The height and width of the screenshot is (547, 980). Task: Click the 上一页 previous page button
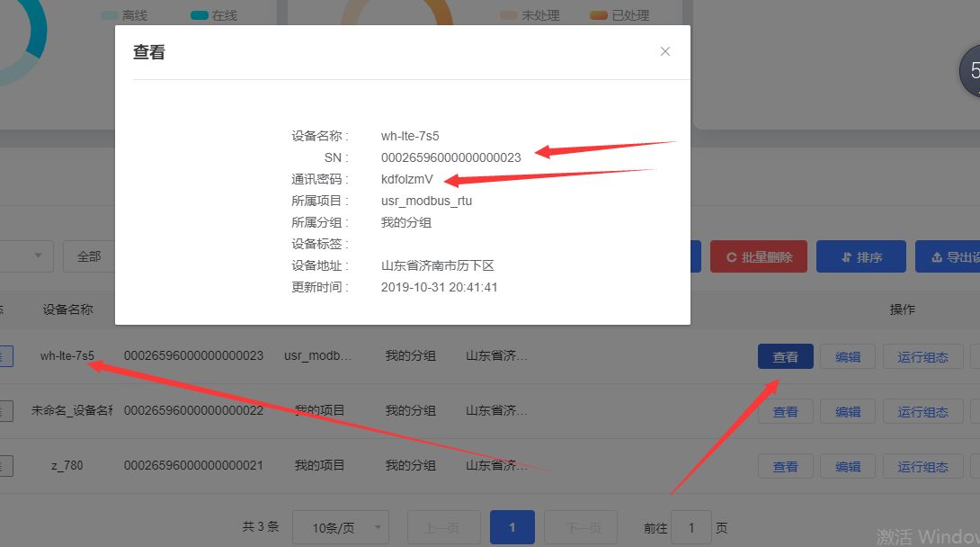pyautogui.click(x=443, y=528)
